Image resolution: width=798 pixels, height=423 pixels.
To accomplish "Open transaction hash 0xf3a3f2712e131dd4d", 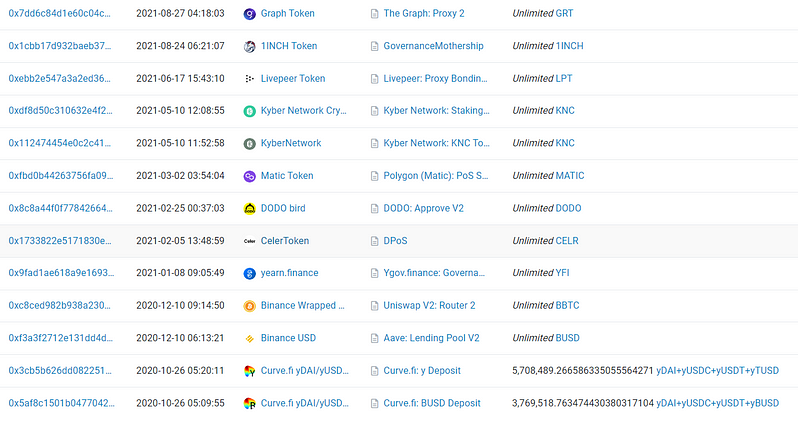I will [x=61, y=338].
